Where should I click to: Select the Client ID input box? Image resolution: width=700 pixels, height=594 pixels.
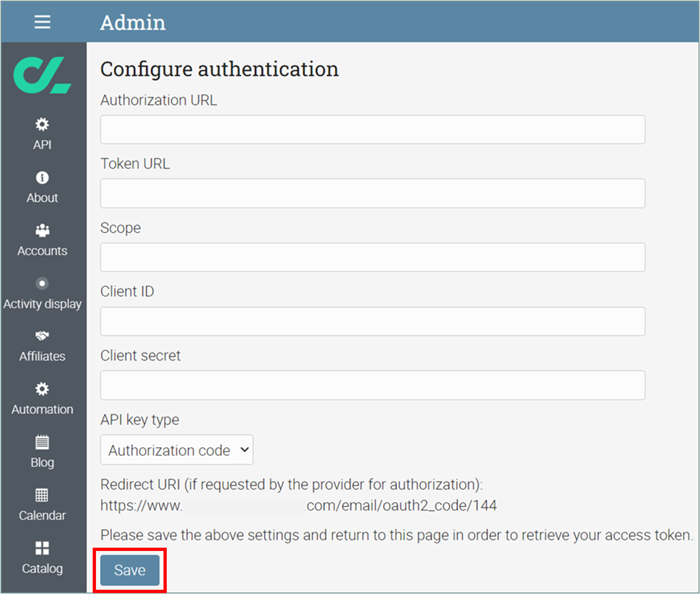click(x=372, y=321)
